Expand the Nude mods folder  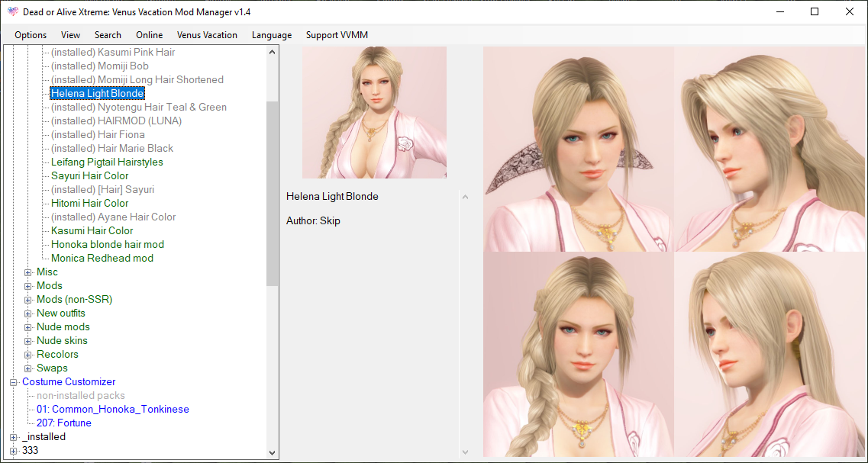[x=27, y=327]
